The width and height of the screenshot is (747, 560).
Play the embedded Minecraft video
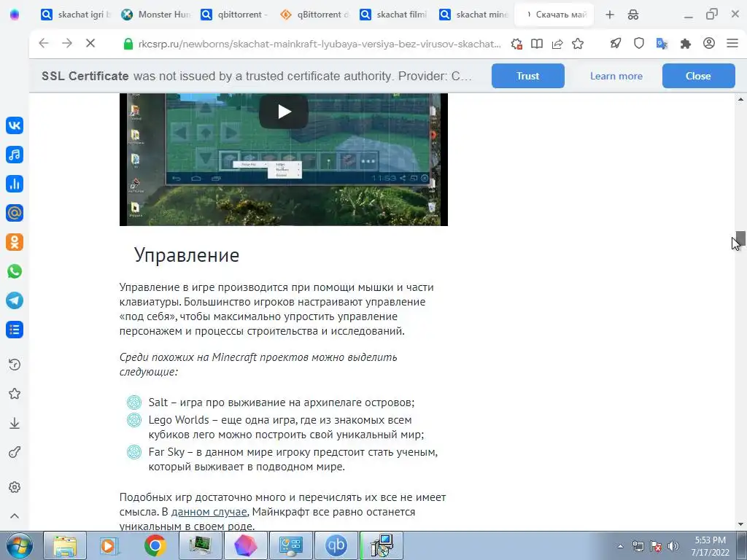[x=284, y=112]
